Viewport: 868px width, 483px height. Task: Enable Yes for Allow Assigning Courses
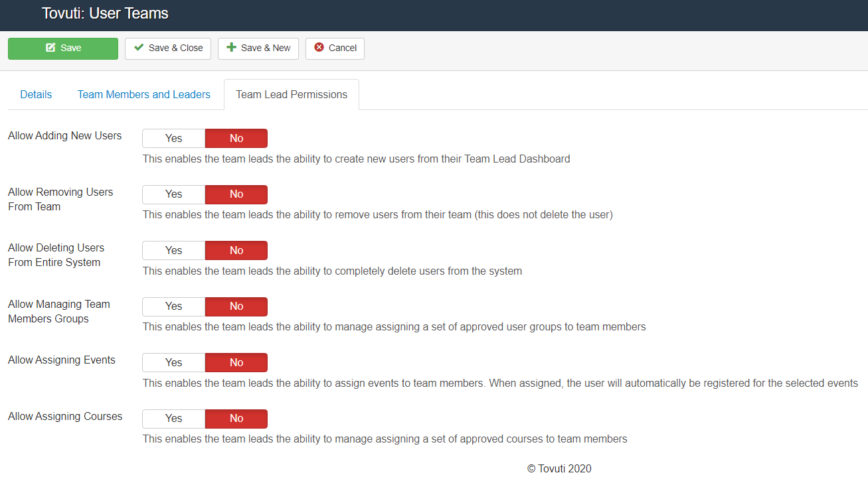173,419
